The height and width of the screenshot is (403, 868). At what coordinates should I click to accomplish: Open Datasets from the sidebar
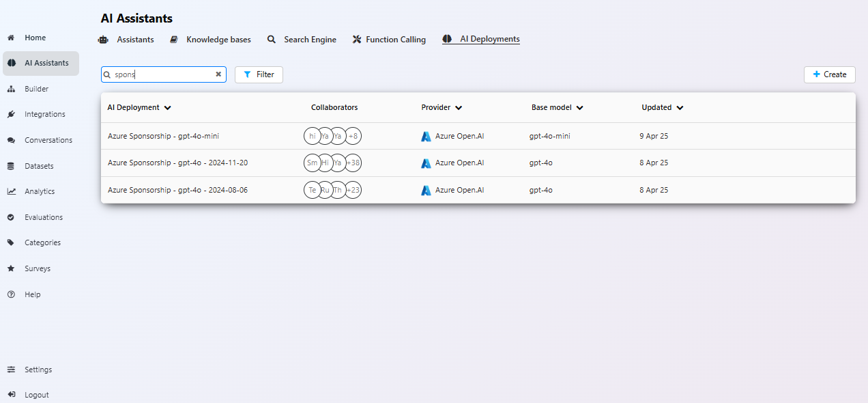[39, 166]
